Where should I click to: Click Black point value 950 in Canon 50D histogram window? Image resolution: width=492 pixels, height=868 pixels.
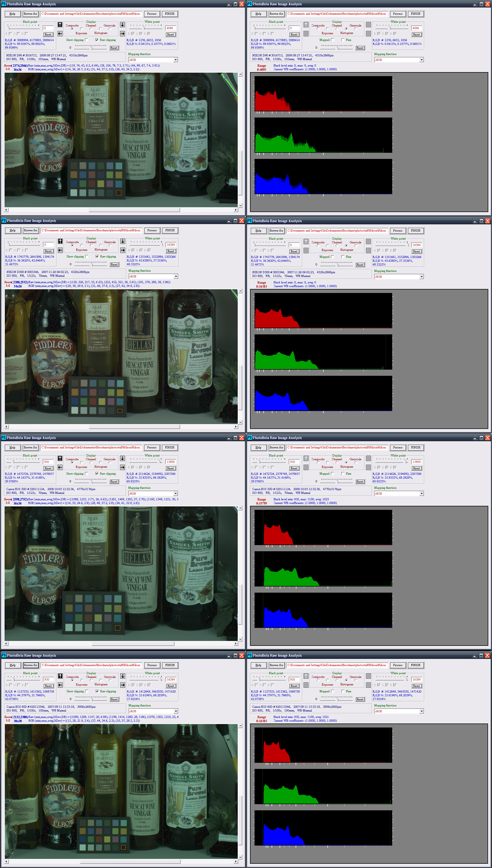coord(294,462)
